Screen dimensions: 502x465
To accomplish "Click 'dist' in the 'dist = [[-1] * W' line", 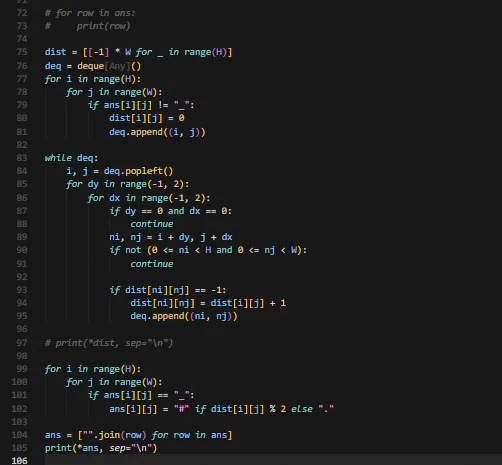I will click(x=55, y=52).
